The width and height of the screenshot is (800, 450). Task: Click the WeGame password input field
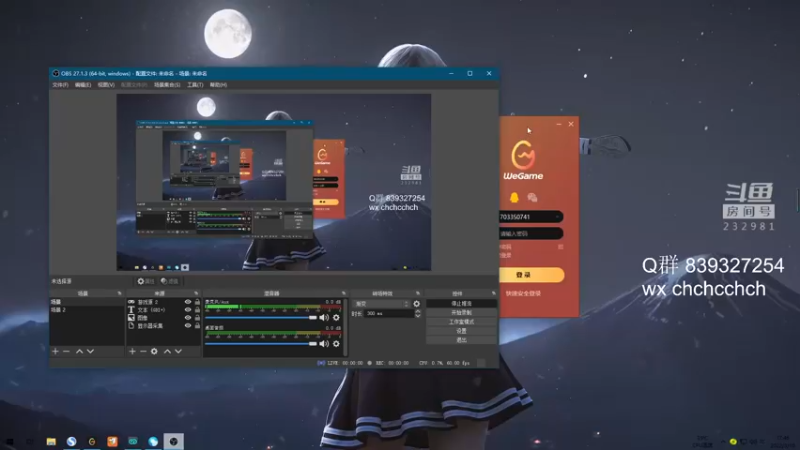531,234
